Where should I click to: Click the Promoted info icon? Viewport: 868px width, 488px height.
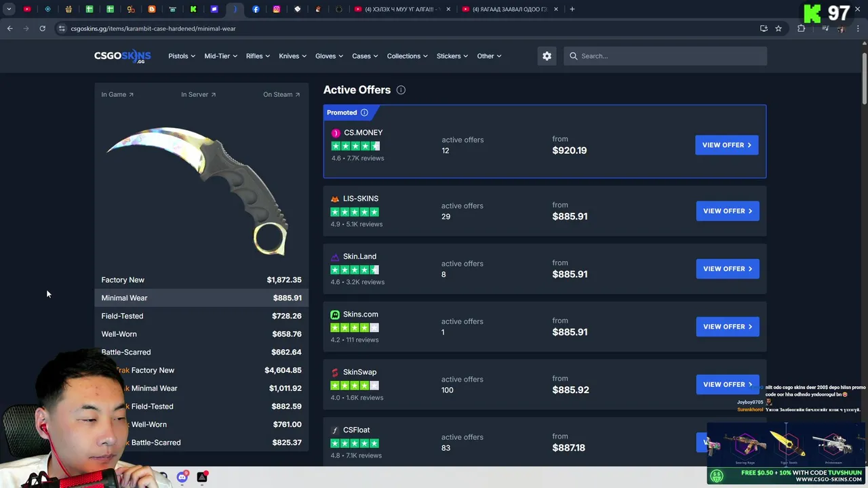pyautogui.click(x=364, y=113)
